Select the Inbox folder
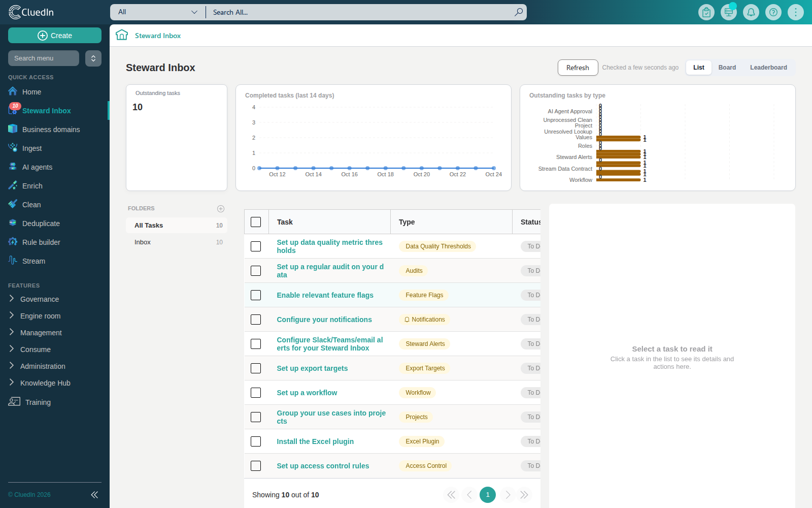The width and height of the screenshot is (812, 508). [x=177, y=242]
